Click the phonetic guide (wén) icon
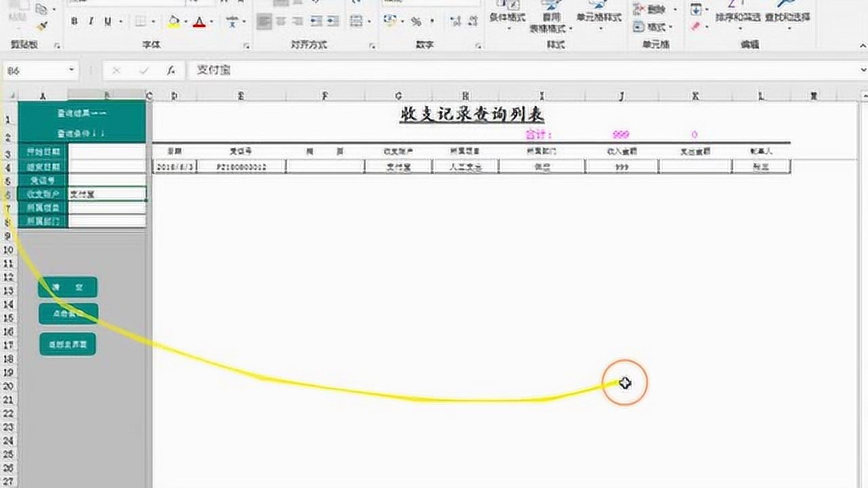 click(x=233, y=22)
